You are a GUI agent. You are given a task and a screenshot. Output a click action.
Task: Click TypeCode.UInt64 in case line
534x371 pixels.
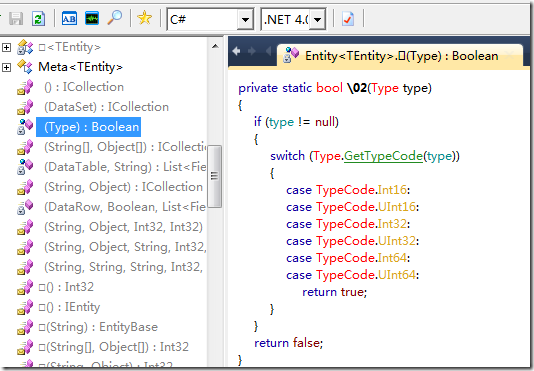point(366,275)
